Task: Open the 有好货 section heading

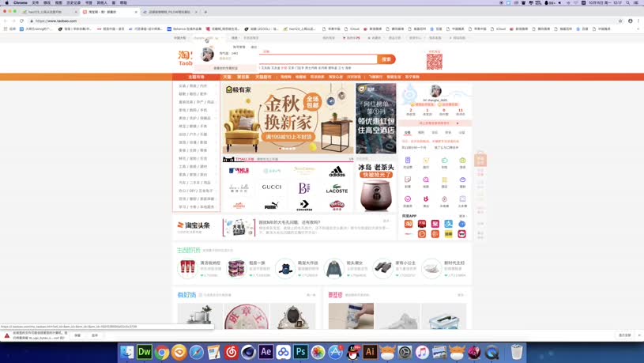Action: 186,295
